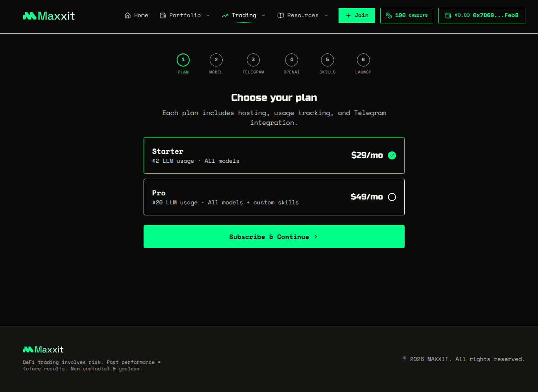Viewport: 538px width, 392px height.
Task: Open the Home menu item
Action: 141,16
